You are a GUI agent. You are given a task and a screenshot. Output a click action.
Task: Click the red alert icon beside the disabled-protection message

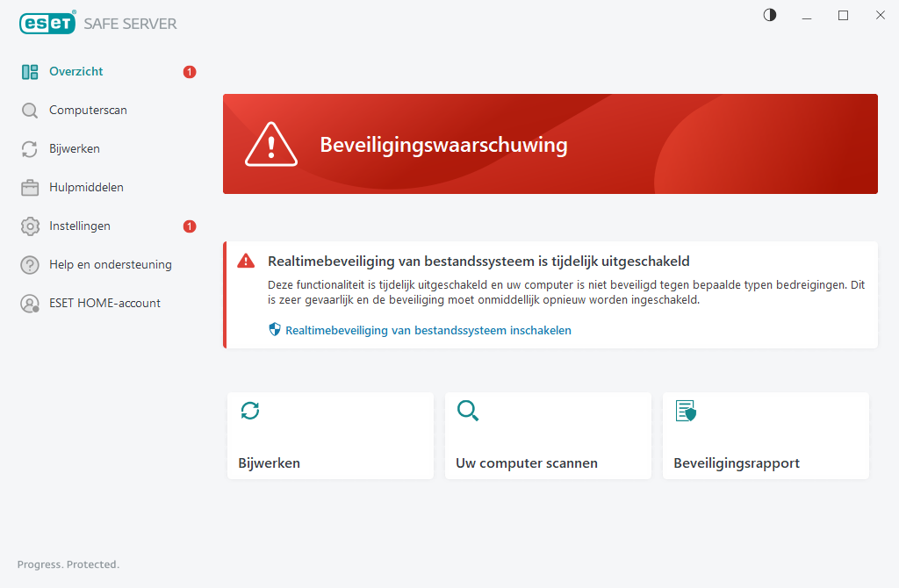(x=247, y=261)
